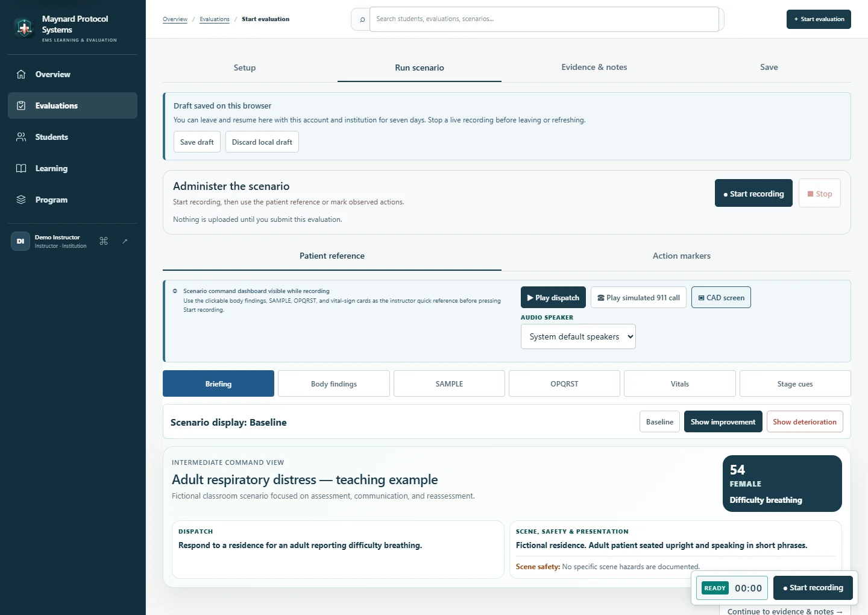Click the Maynard Protocol Systems logo icon
This screenshot has height=615, width=868.
tap(24, 28)
